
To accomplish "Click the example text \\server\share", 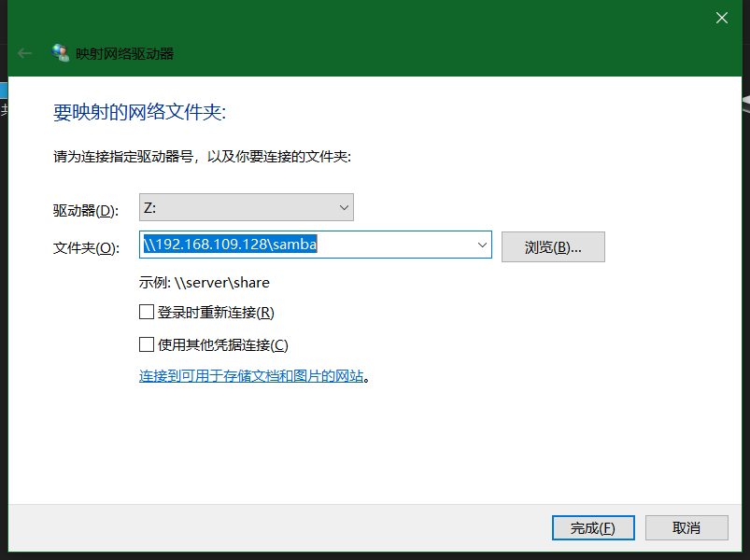I will 205,282.
